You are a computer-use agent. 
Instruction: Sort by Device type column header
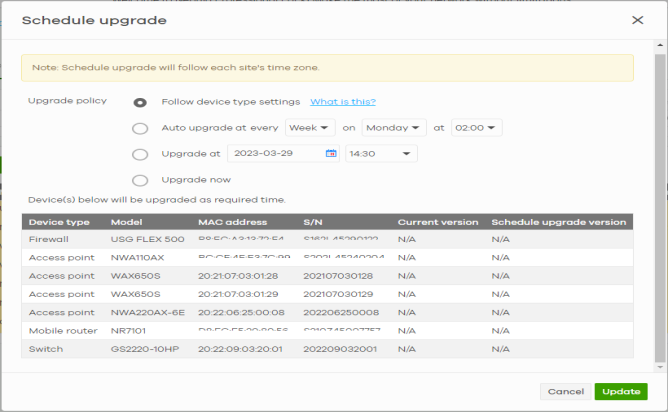point(59,222)
